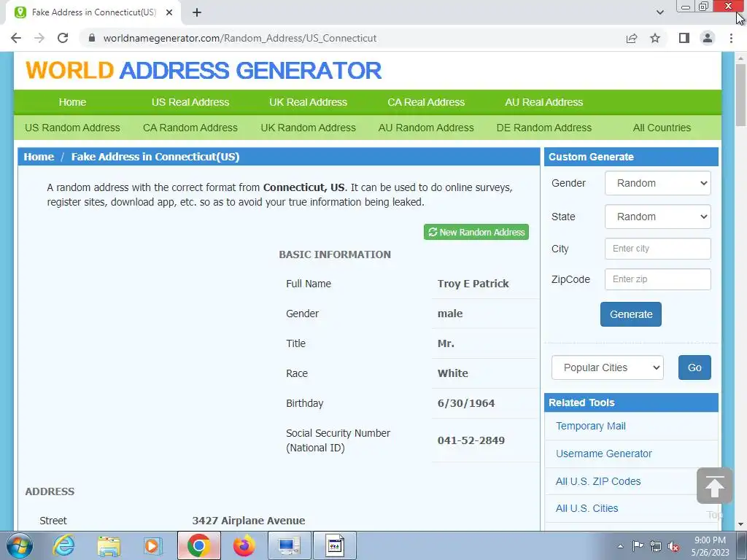Generate a New Random Address
Viewport: 747px width, 560px height.
pyautogui.click(x=476, y=232)
